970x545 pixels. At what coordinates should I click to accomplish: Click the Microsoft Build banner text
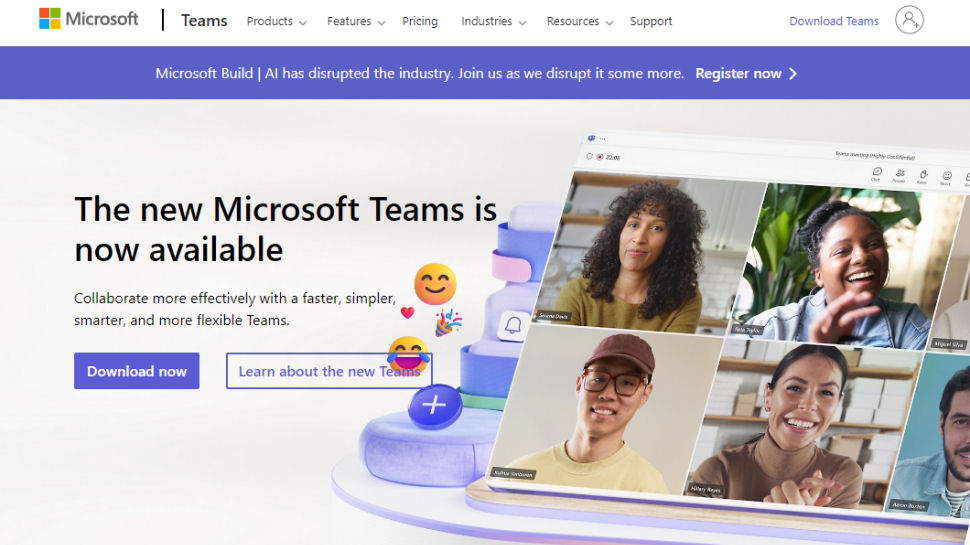click(x=419, y=74)
